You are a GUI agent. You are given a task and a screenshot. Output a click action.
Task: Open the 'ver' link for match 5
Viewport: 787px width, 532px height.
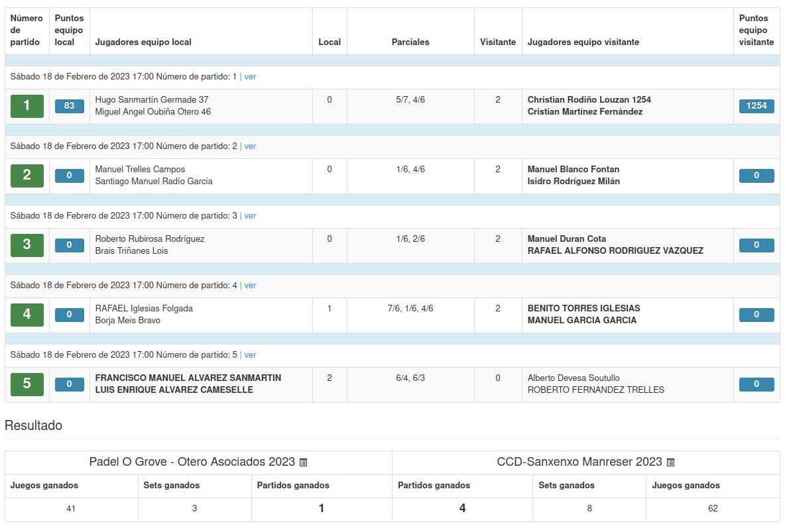pyautogui.click(x=250, y=355)
